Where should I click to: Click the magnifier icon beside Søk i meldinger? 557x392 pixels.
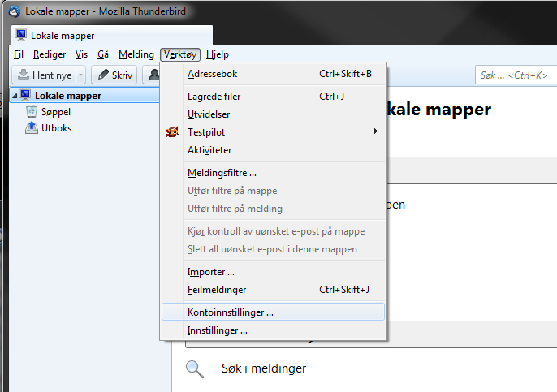[195, 369]
